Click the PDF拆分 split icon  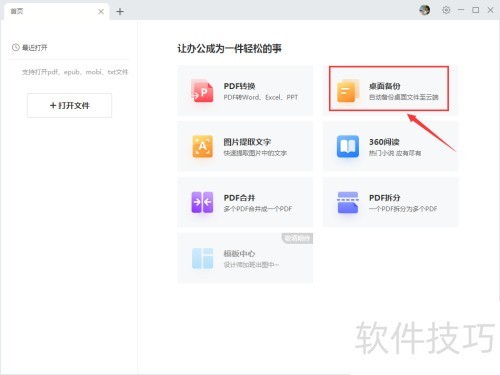(x=348, y=202)
